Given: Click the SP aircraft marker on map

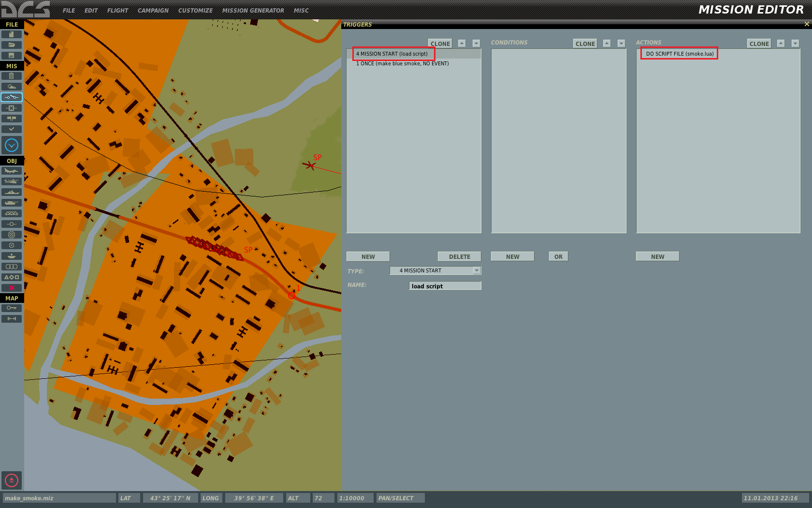Looking at the screenshot, I should [x=310, y=166].
